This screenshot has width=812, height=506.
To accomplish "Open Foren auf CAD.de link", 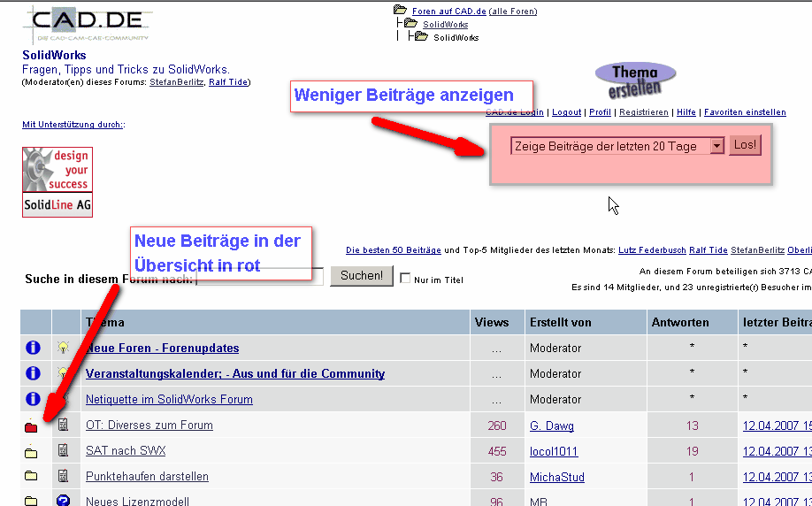I will click(x=449, y=11).
